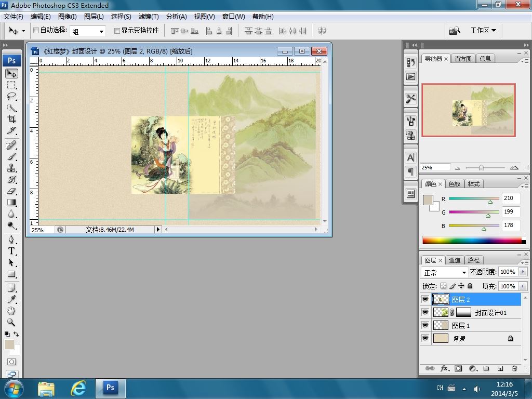
Task: Delete layer with trash icon
Action: pos(514,368)
